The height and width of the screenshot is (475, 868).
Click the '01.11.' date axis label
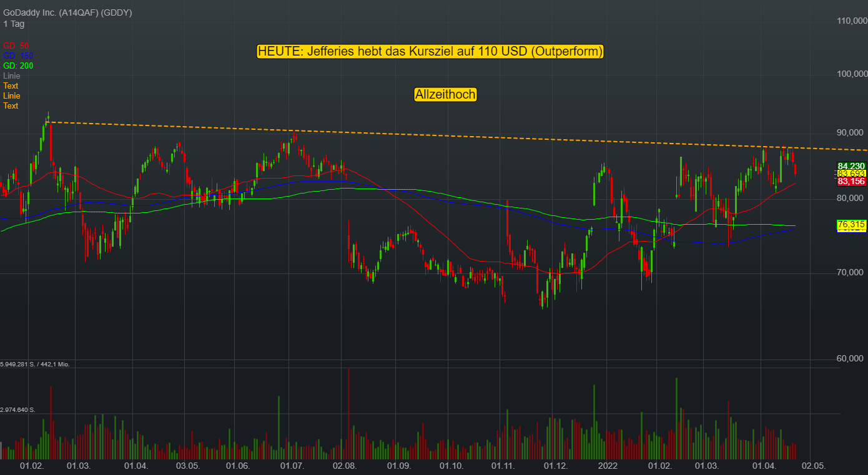(503, 466)
